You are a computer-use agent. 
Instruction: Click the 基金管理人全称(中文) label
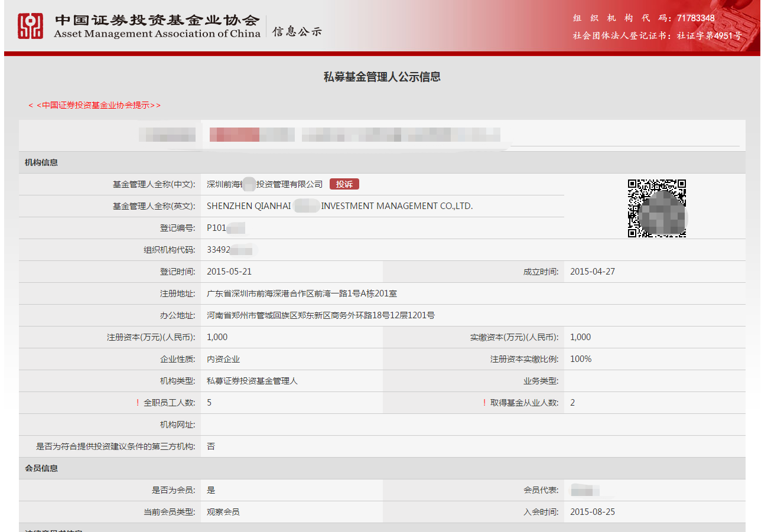(x=154, y=184)
